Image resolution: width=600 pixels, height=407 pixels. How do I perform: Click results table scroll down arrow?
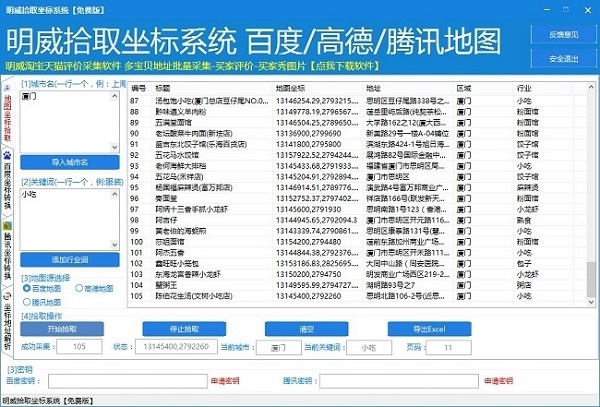pyautogui.click(x=591, y=301)
